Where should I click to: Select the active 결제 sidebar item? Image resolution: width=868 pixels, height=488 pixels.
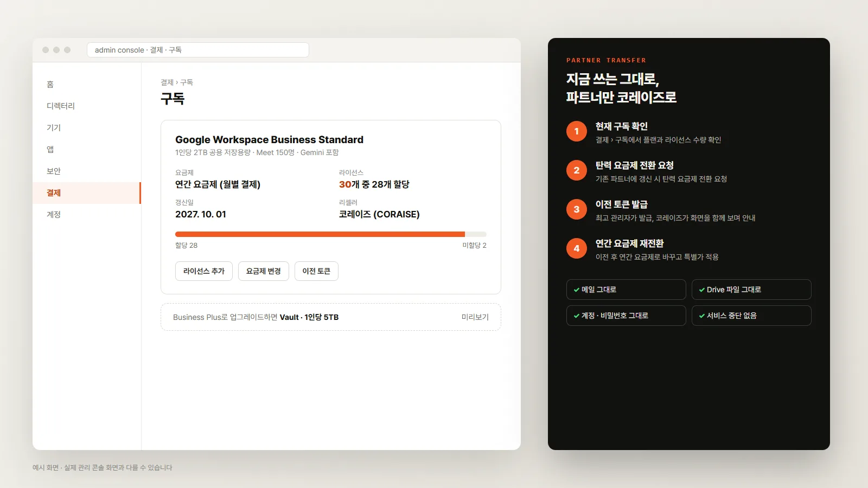pyautogui.click(x=87, y=193)
